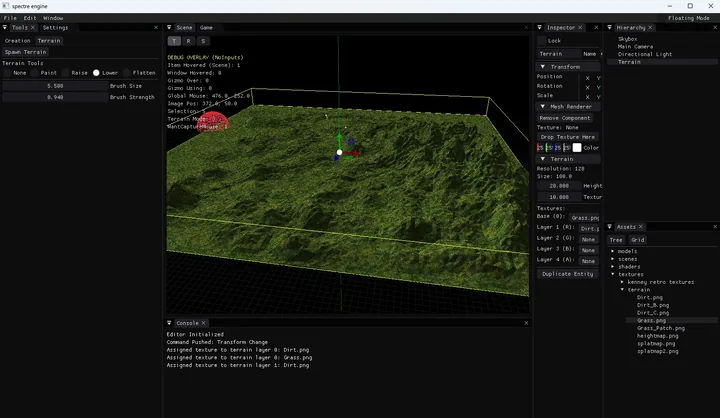The height and width of the screenshot is (418, 720).
Task: Close the Tools tab with its X
Action: [x=33, y=28]
